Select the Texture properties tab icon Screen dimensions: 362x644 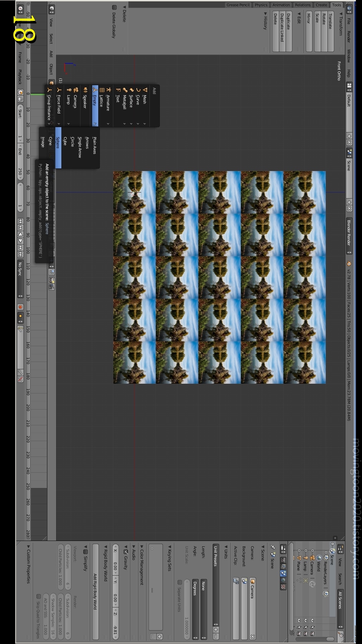pyautogui.click(x=283, y=587)
